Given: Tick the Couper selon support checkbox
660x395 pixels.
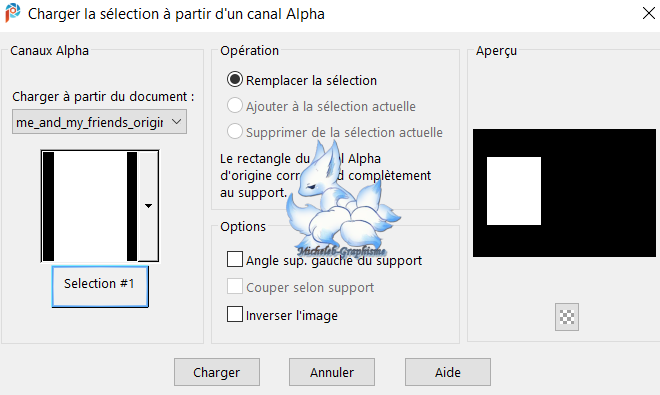Looking at the screenshot, I should coord(234,286).
